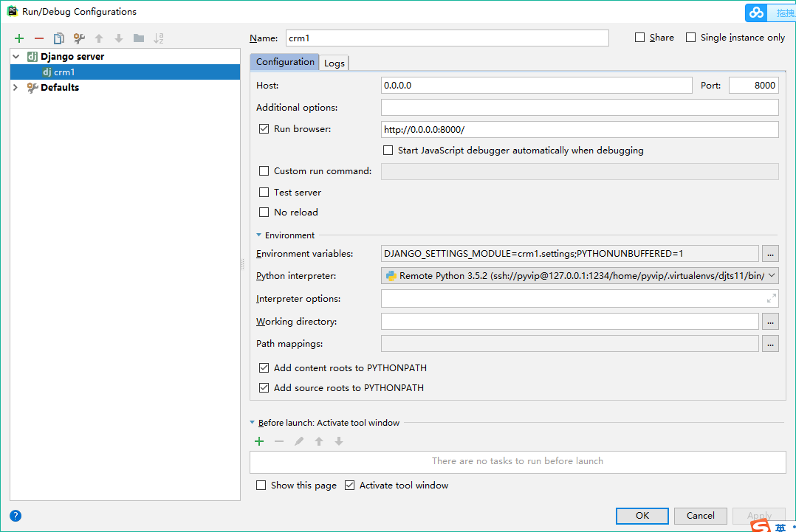Image resolution: width=796 pixels, height=532 pixels.
Task: Collapse the Django server tree node
Action: pos(16,56)
